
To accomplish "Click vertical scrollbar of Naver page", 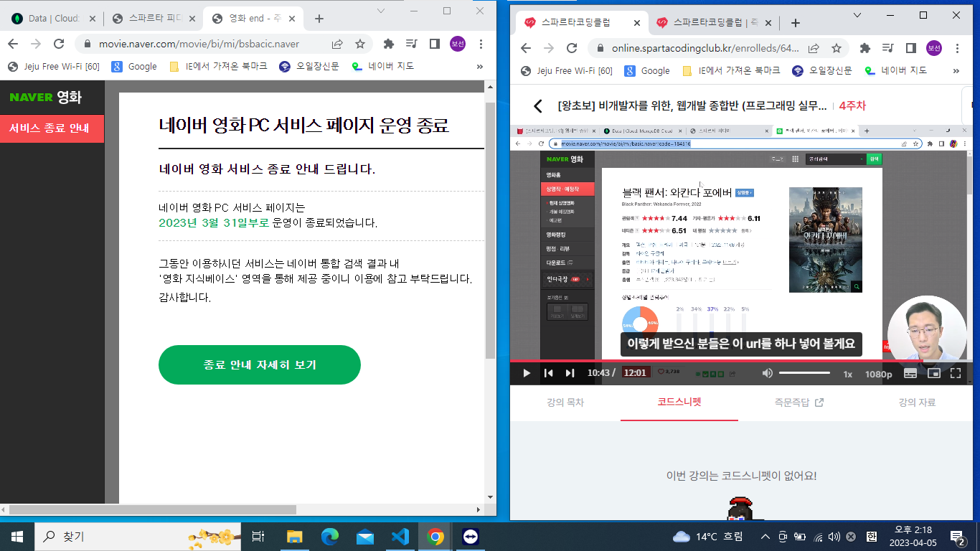I will point(491,230).
